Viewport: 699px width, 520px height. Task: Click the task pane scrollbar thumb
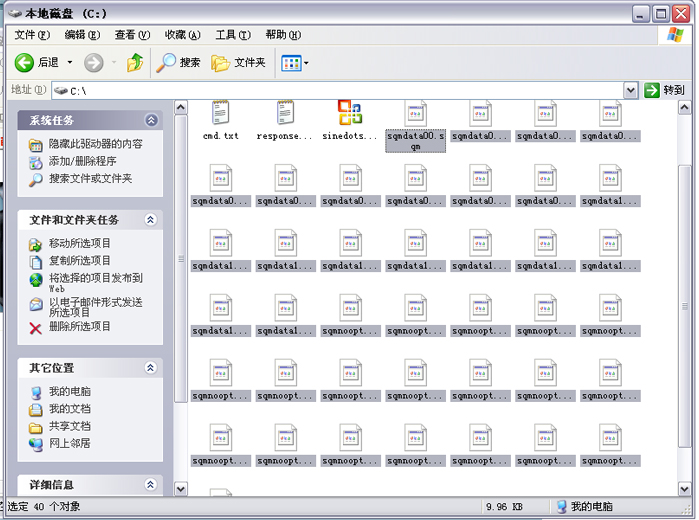[x=181, y=259]
